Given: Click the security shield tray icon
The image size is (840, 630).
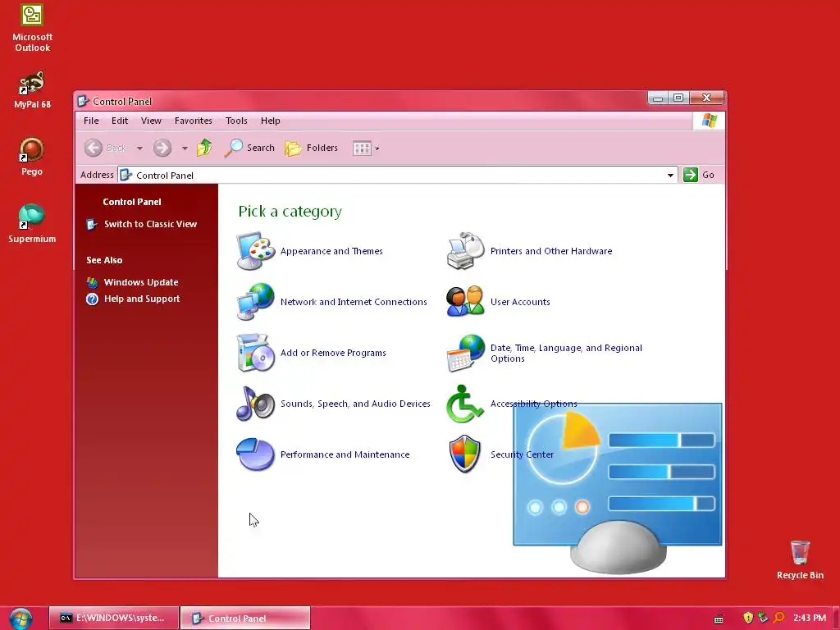Looking at the screenshot, I should click(748, 618).
